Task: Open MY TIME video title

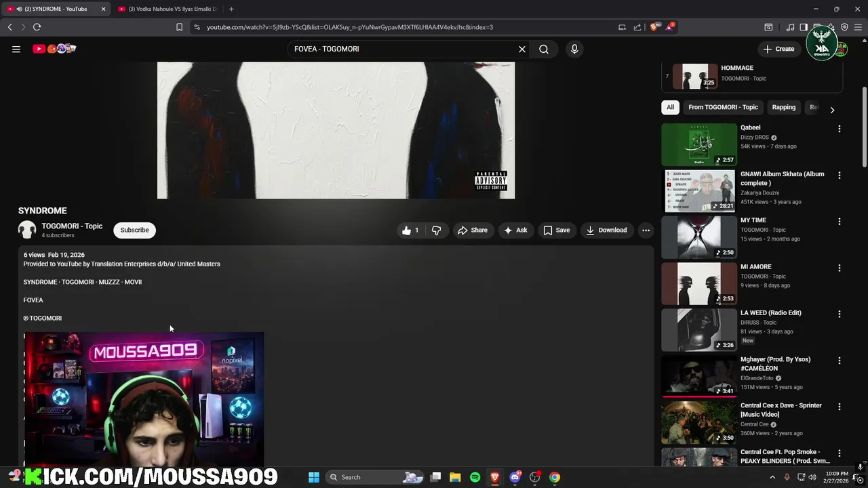Action: (753, 220)
